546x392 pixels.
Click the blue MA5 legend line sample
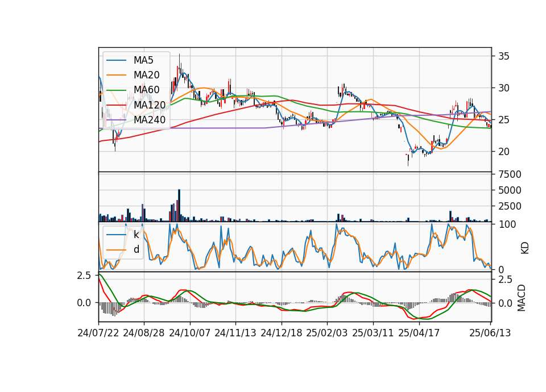pos(116,60)
